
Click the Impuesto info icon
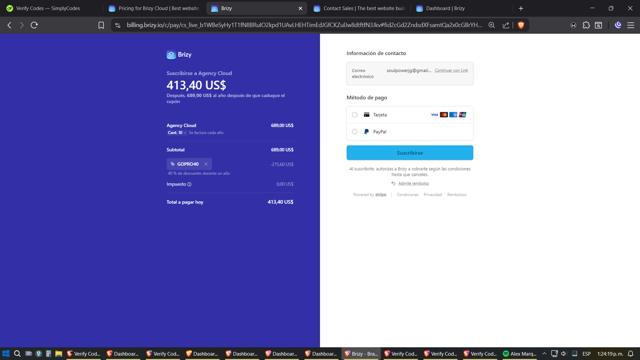(189, 184)
